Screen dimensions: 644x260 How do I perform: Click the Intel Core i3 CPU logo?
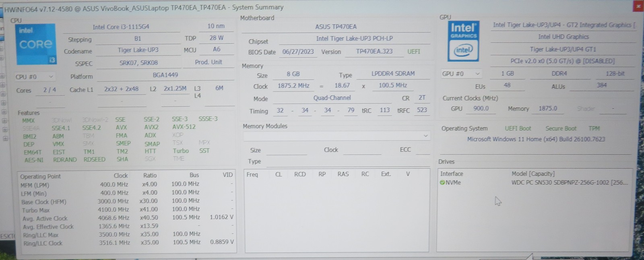coord(36,44)
